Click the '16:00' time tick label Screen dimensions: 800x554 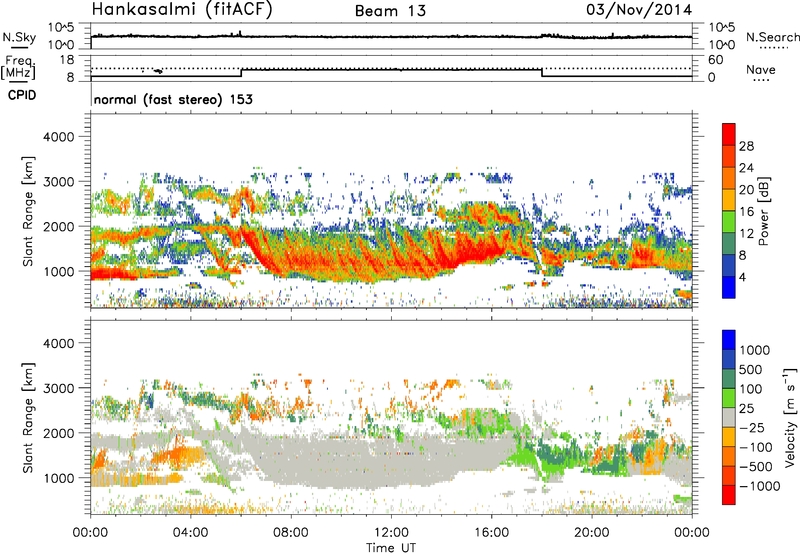click(491, 533)
